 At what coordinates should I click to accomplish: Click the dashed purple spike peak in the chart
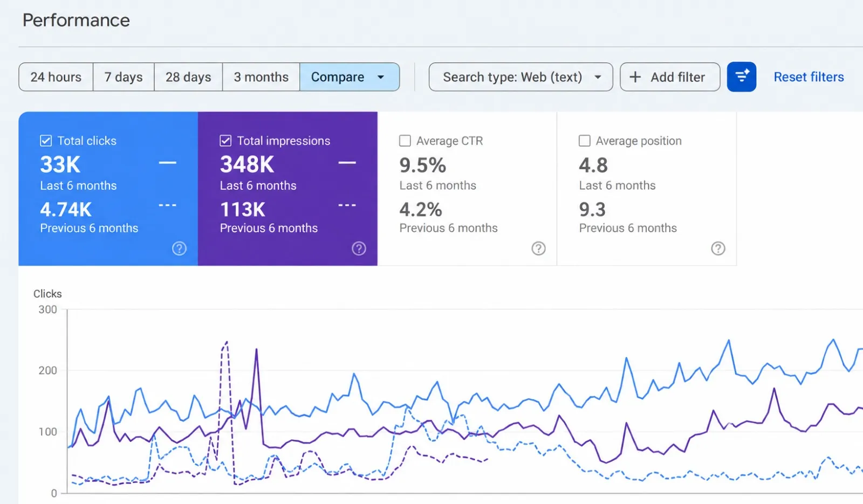tap(226, 342)
